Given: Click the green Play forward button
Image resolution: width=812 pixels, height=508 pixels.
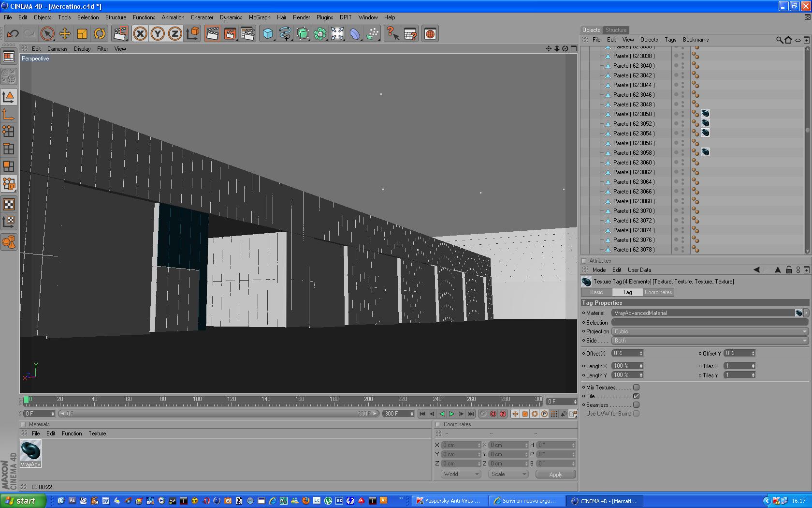Looking at the screenshot, I should pos(451,414).
